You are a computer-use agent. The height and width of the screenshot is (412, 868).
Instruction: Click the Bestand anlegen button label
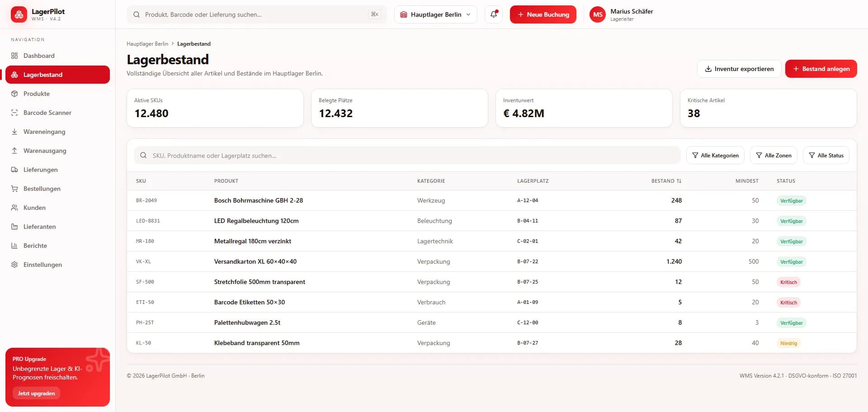point(826,69)
